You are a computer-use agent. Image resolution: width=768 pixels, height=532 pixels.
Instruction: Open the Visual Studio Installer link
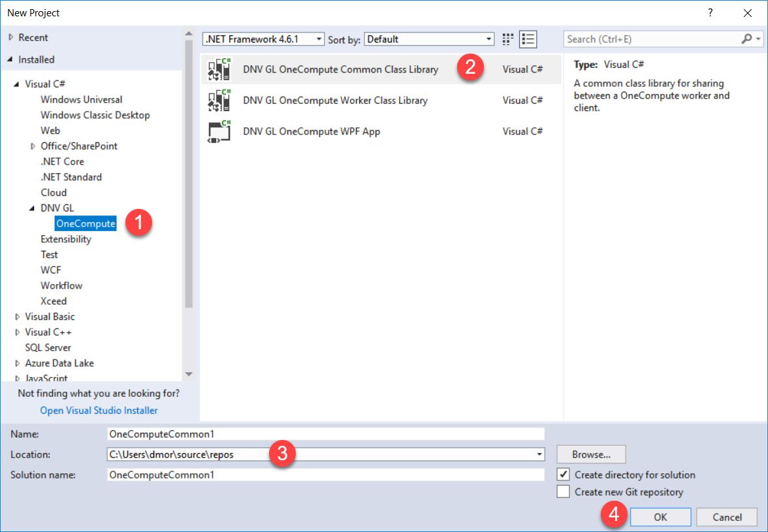tap(99, 410)
